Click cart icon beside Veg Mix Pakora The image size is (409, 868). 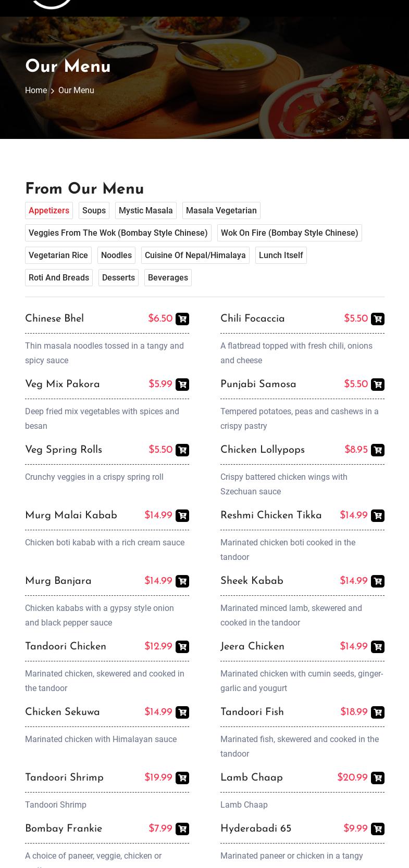182,385
